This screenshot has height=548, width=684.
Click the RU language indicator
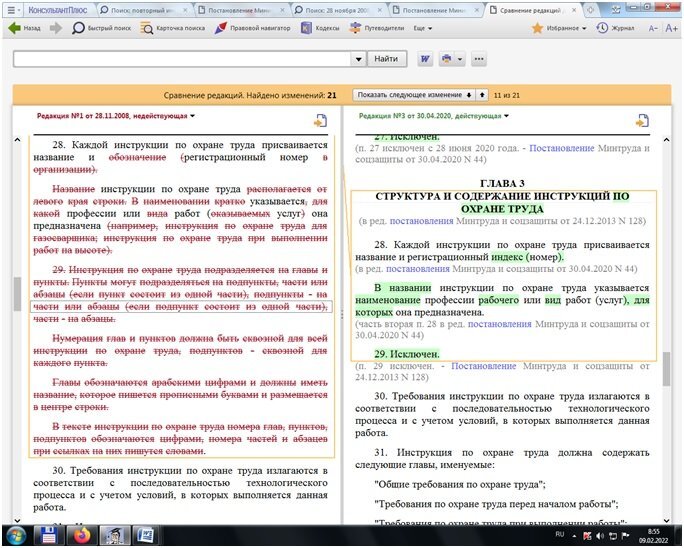(x=560, y=534)
